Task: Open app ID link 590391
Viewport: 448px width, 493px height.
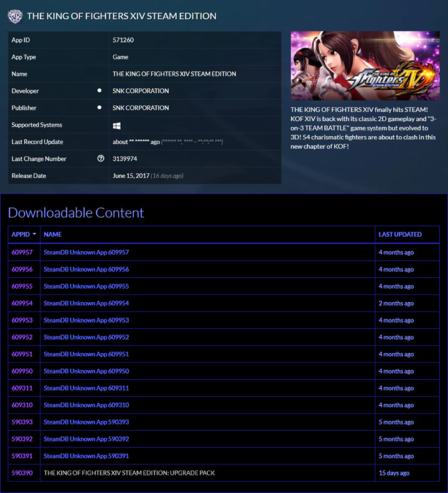Action: (22, 456)
